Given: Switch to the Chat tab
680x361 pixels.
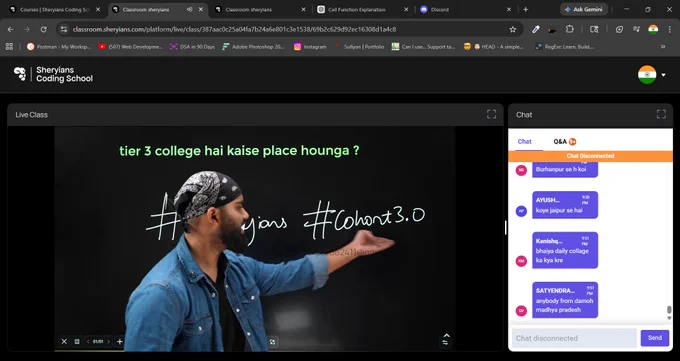Looking at the screenshot, I should [524, 141].
